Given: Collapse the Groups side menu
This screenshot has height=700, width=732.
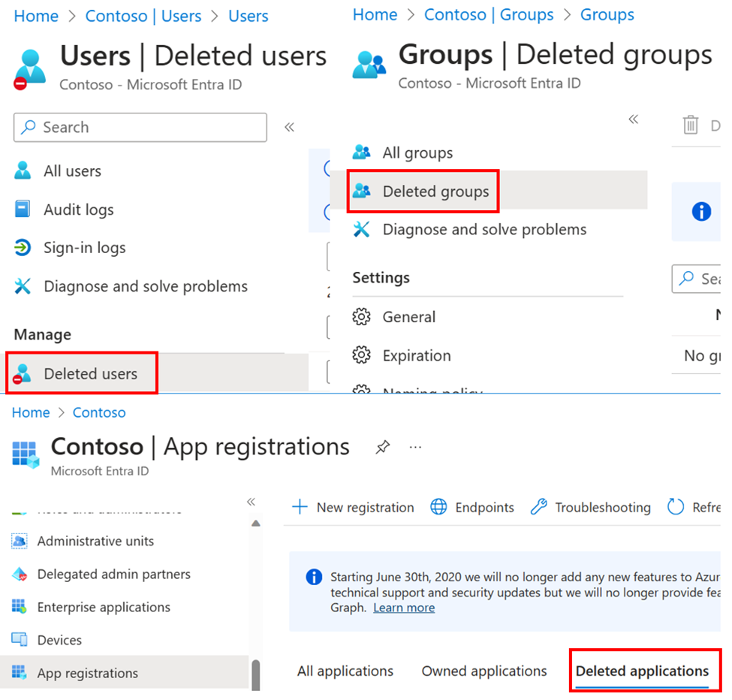Looking at the screenshot, I should coord(633,119).
